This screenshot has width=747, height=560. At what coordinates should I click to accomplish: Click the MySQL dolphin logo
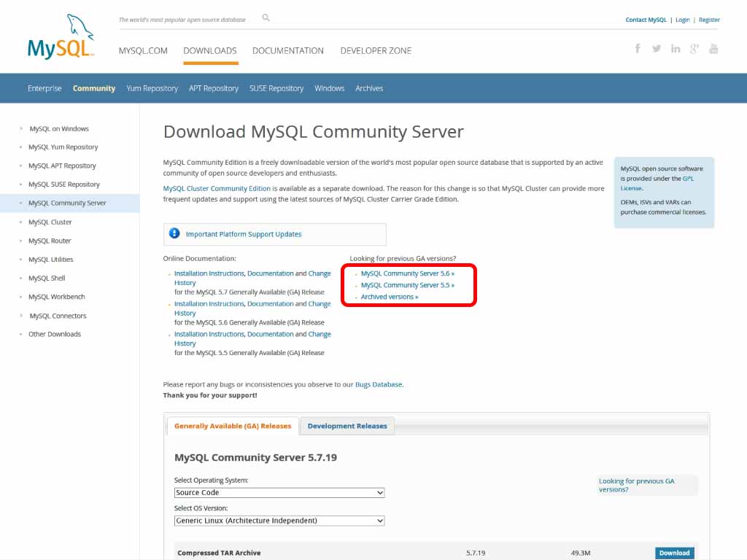tap(61, 36)
